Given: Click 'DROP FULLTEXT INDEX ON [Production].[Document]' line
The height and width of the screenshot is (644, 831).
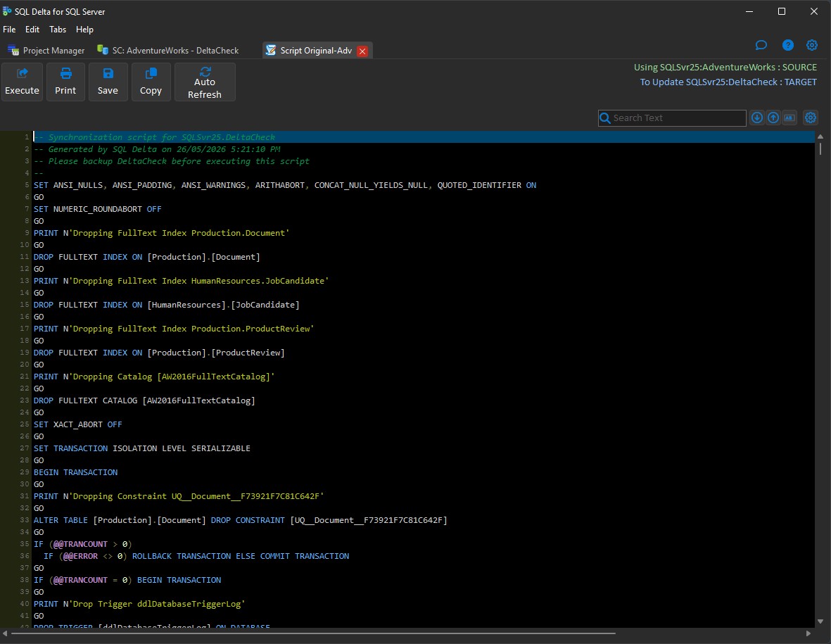Looking at the screenshot, I should (x=147, y=257).
